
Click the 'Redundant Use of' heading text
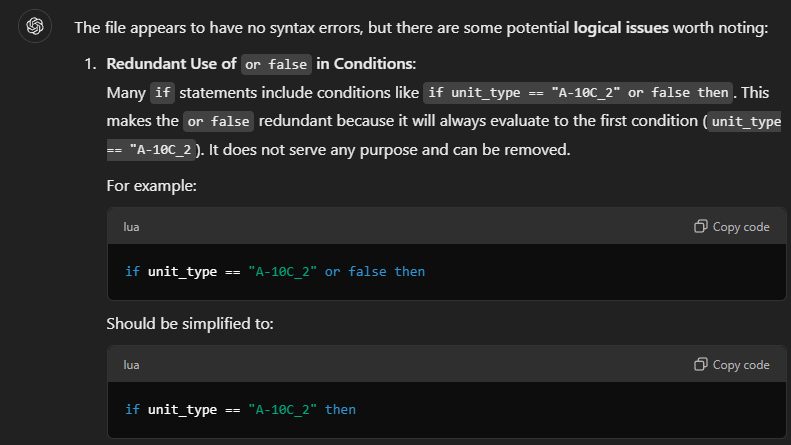(171, 64)
